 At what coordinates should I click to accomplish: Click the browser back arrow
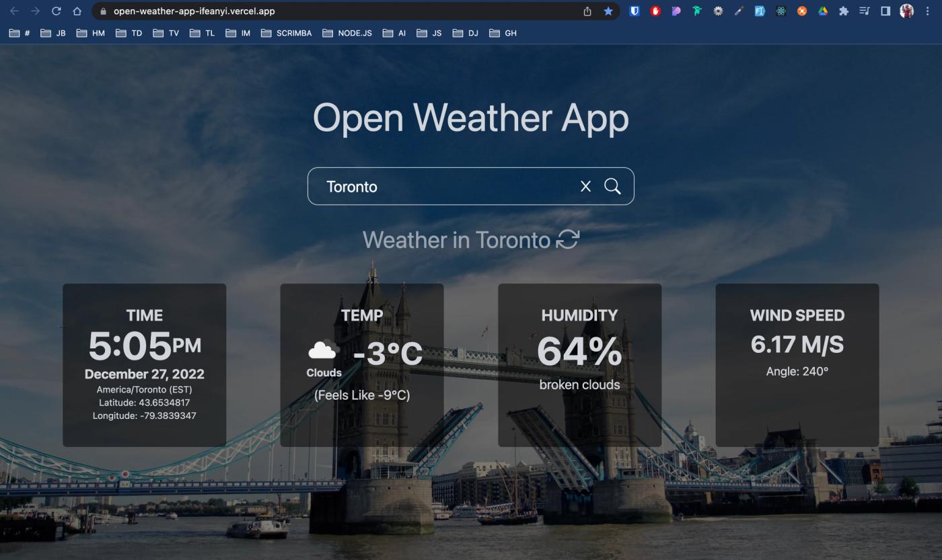click(14, 11)
